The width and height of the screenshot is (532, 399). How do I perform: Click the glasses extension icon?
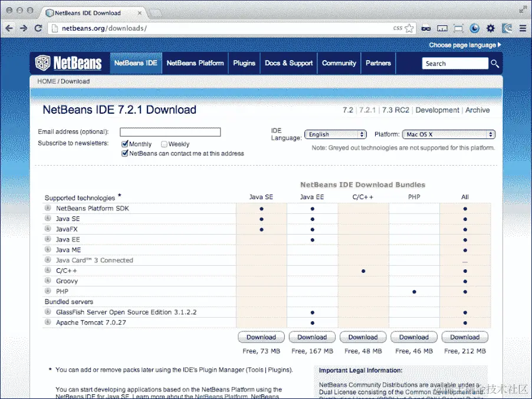(x=426, y=29)
